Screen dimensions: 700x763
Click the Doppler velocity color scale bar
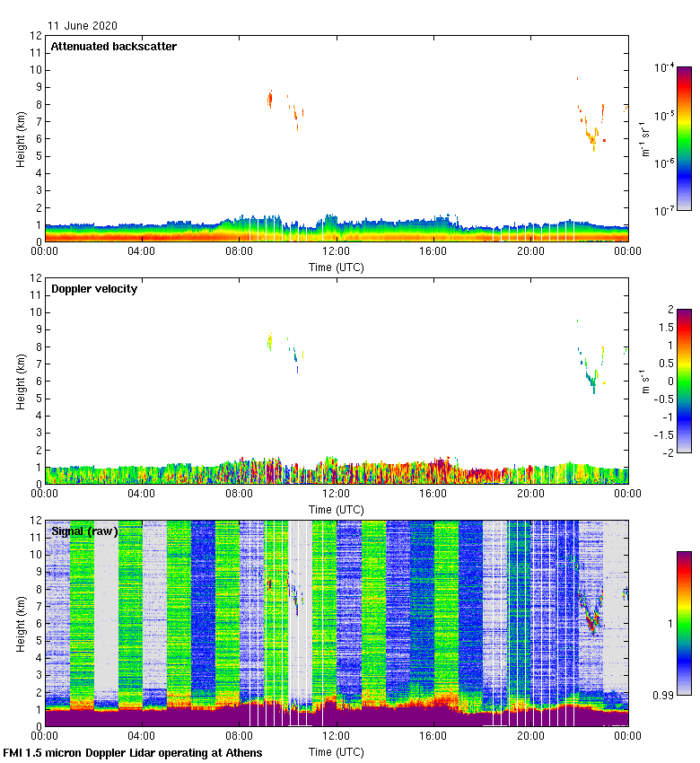pyautogui.click(x=684, y=381)
